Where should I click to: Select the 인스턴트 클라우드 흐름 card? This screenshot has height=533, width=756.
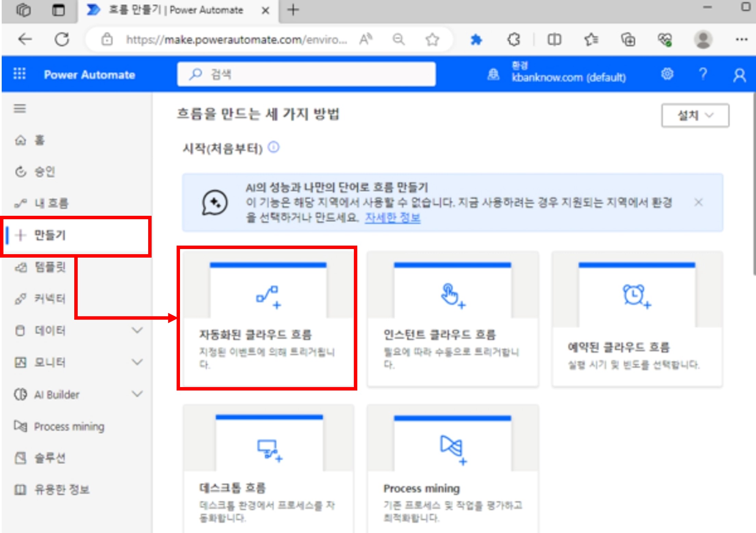[453, 319]
